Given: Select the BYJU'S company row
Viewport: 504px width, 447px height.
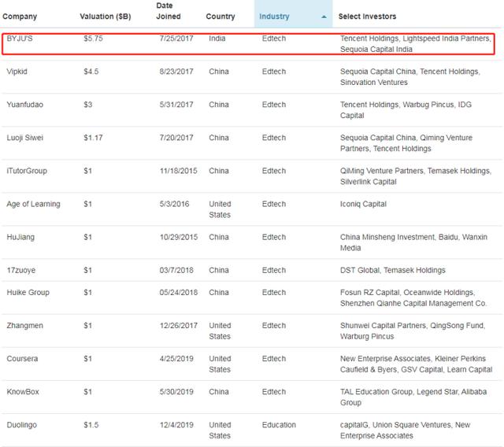Looking at the screenshot, I should (x=21, y=38).
